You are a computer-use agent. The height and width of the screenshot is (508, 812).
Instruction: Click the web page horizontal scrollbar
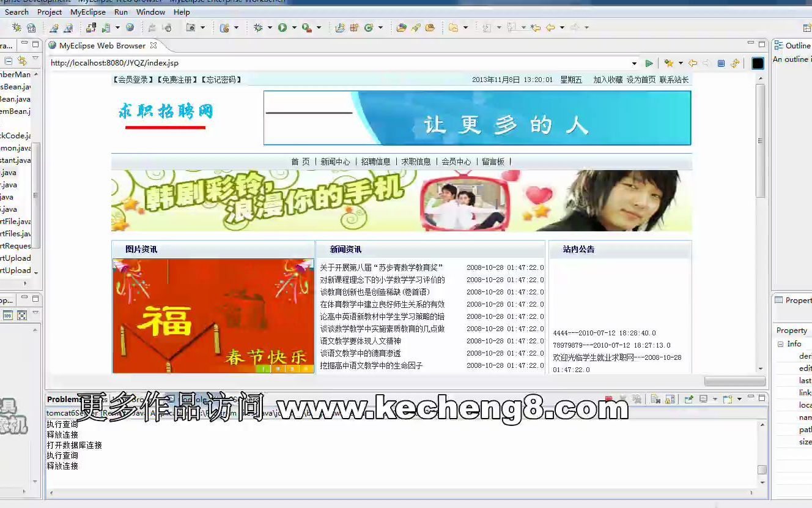[x=735, y=381]
